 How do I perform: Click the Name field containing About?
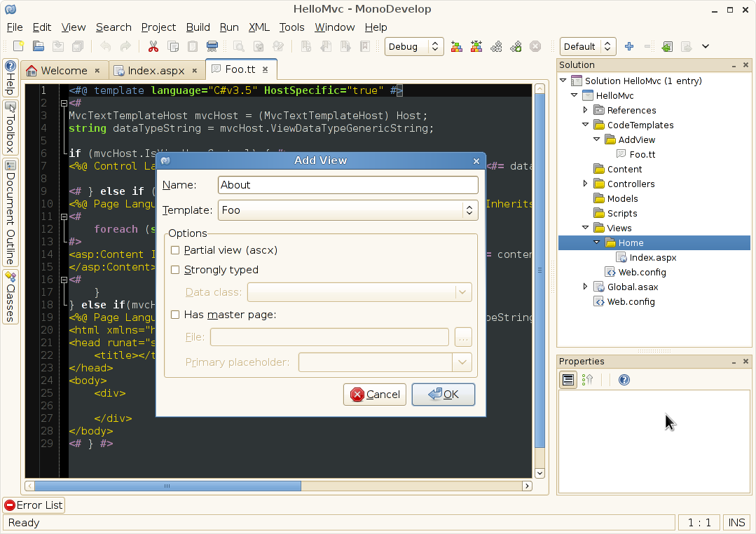click(348, 185)
